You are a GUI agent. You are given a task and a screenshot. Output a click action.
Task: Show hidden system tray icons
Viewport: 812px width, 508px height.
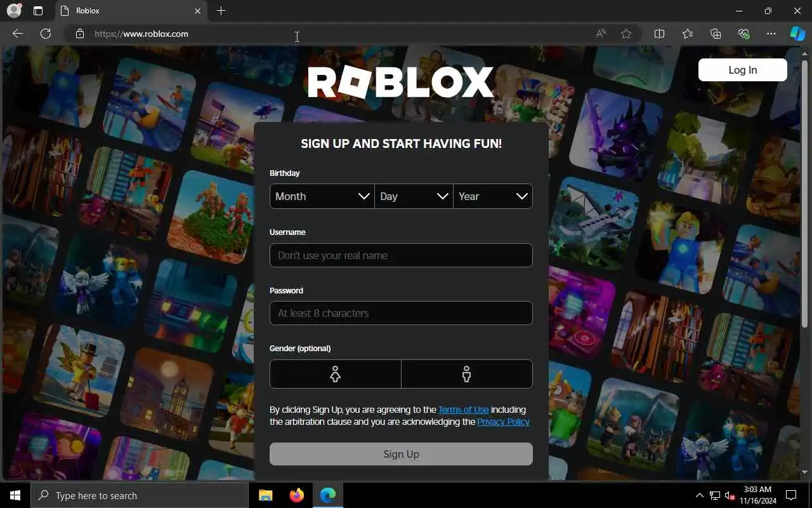700,495
